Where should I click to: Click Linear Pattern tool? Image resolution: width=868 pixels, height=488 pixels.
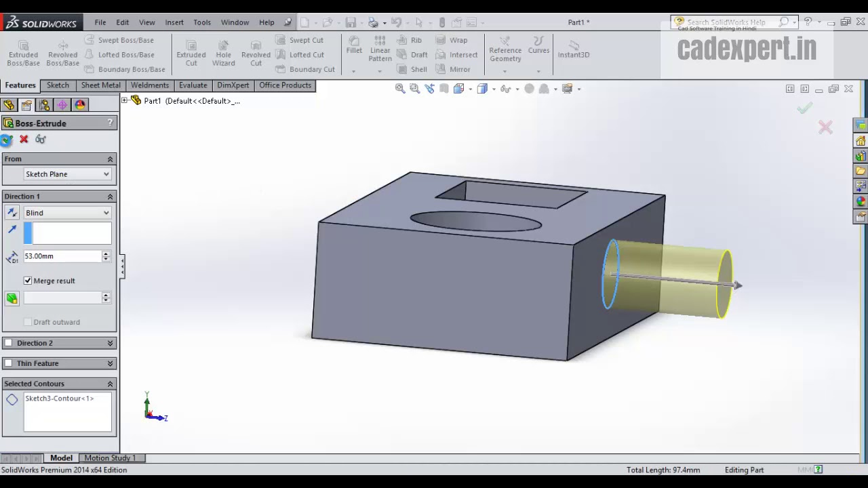click(x=380, y=49)
